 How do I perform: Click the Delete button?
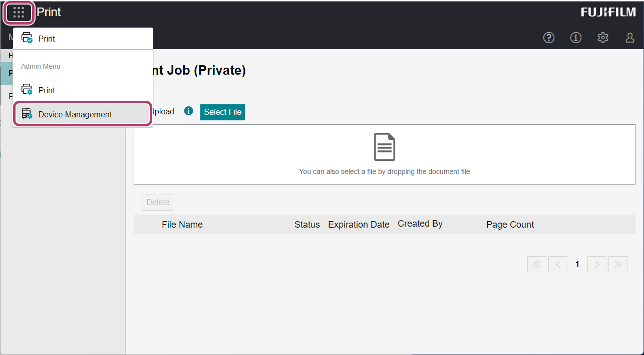coord(158,203)
